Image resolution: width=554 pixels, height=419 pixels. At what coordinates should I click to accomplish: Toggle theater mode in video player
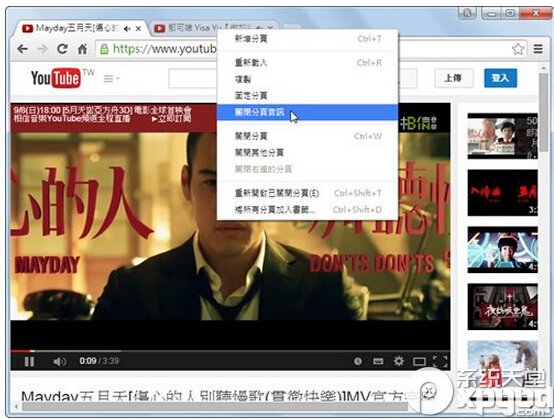point(419,361)
